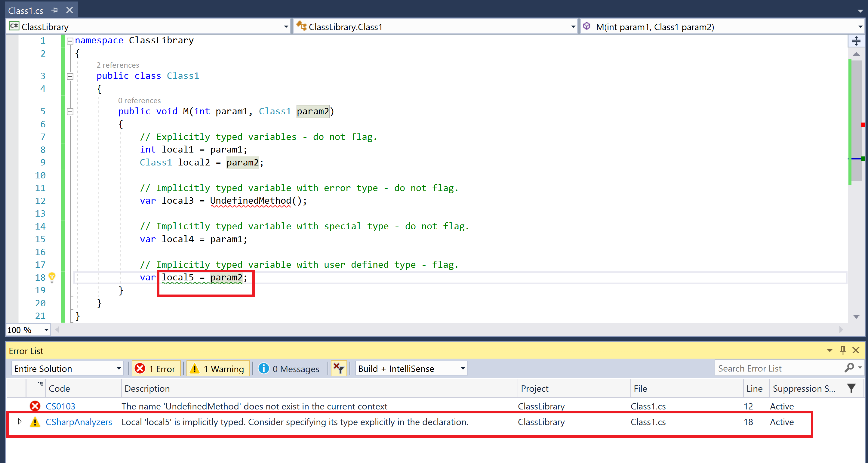Open the ClassLibrary.Class1 type dropdown

click(573, 26)
